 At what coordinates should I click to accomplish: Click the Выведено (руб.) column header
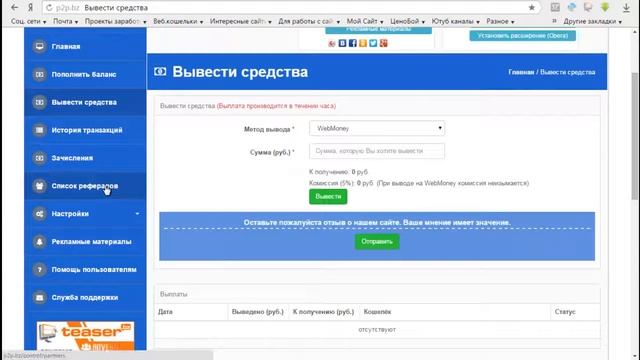pyautogui.click(x=258, y=312)
